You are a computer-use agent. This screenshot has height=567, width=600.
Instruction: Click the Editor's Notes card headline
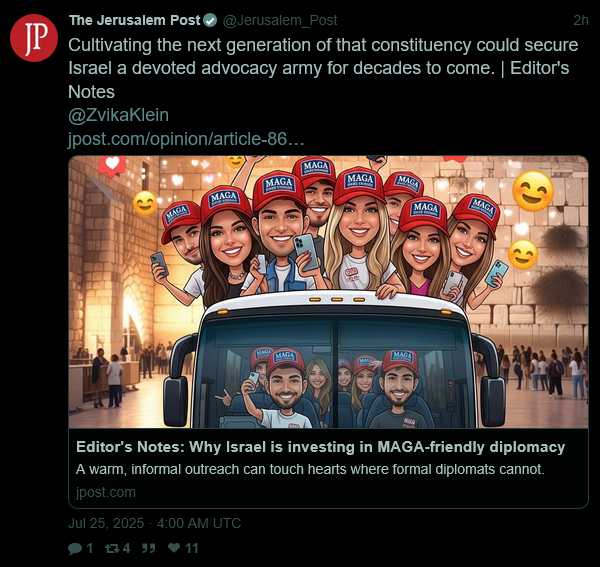click(x=320, y=447)
